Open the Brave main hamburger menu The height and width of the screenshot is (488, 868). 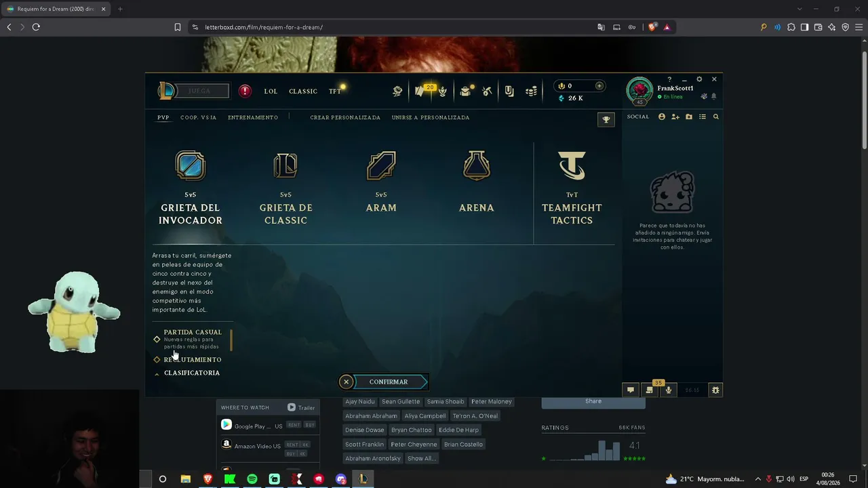[x=859, y=27]
